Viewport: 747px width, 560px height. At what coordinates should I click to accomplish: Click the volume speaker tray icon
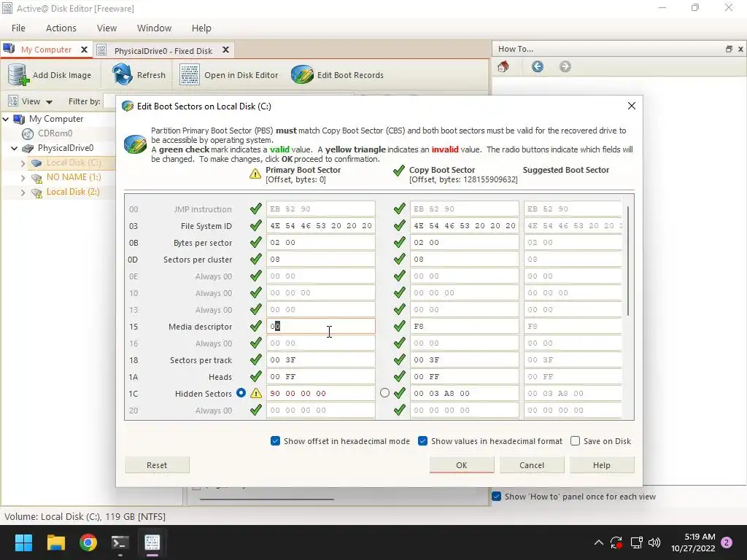click(x=654, y=542)
